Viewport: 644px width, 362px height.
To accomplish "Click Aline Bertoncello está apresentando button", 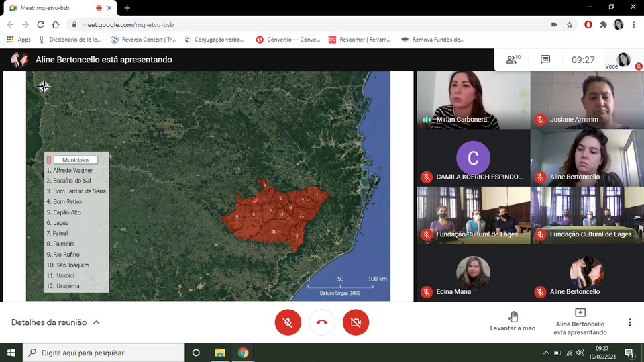I will (x=580, y=322).
